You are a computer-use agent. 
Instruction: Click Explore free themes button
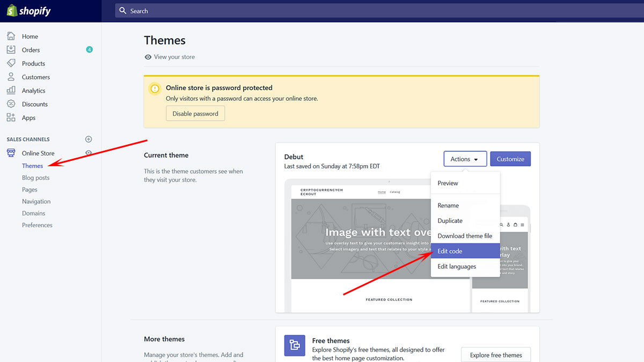pos(496,355)
